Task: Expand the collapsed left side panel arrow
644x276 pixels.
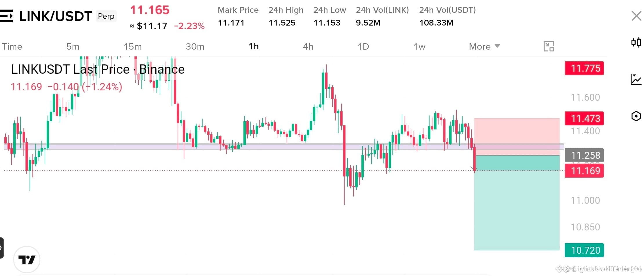Action: point(1,248)
